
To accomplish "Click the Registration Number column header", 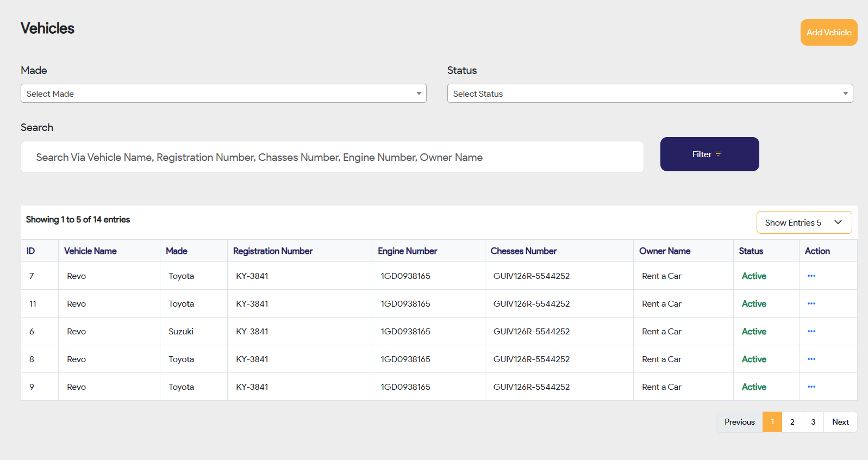I will click(x=273, y=251).
